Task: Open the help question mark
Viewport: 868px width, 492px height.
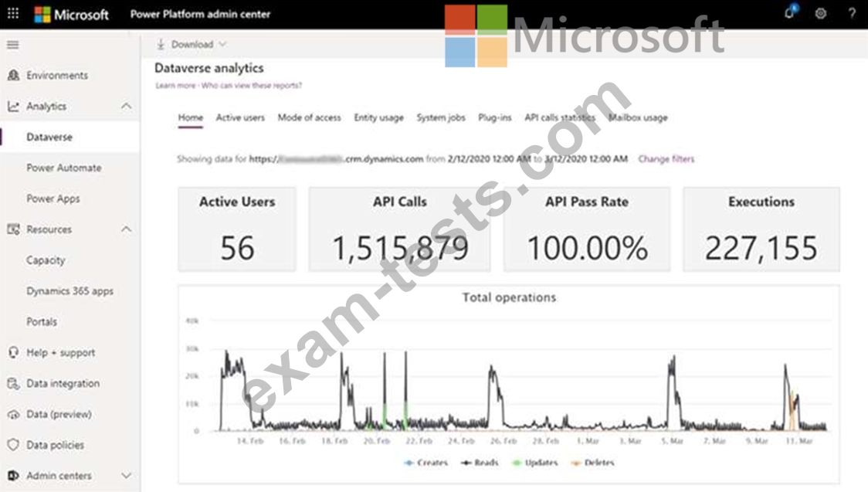Action: coord(851,13)
